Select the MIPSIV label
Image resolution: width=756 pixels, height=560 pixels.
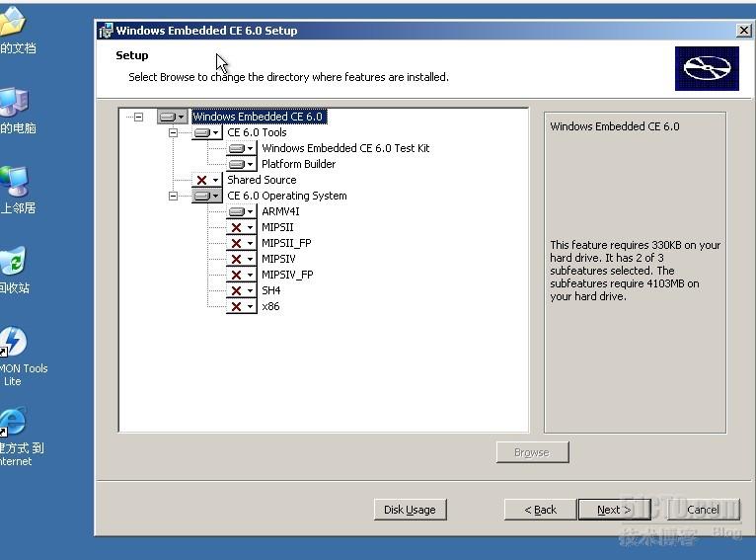278,259
